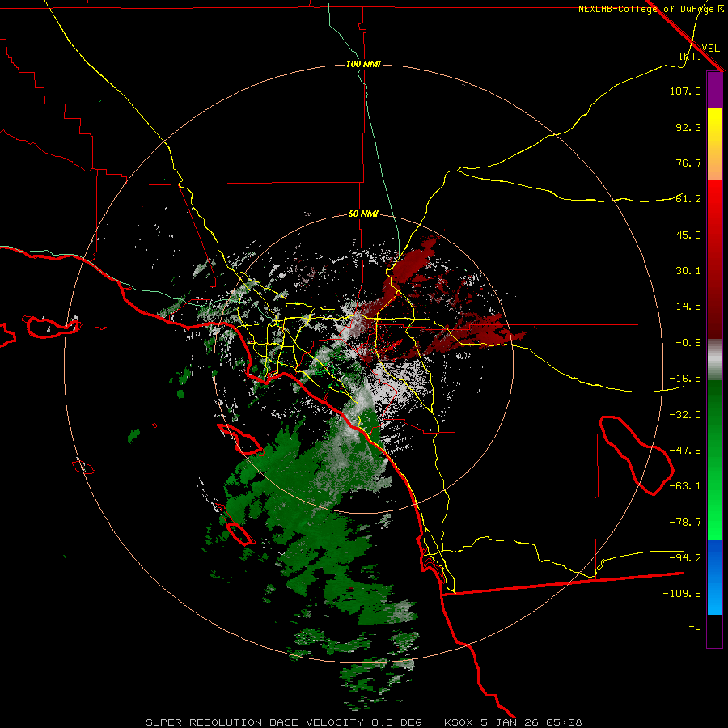Click the gray near-zero segment of the color bar
728x728 pixels.
tap(714, 359)
